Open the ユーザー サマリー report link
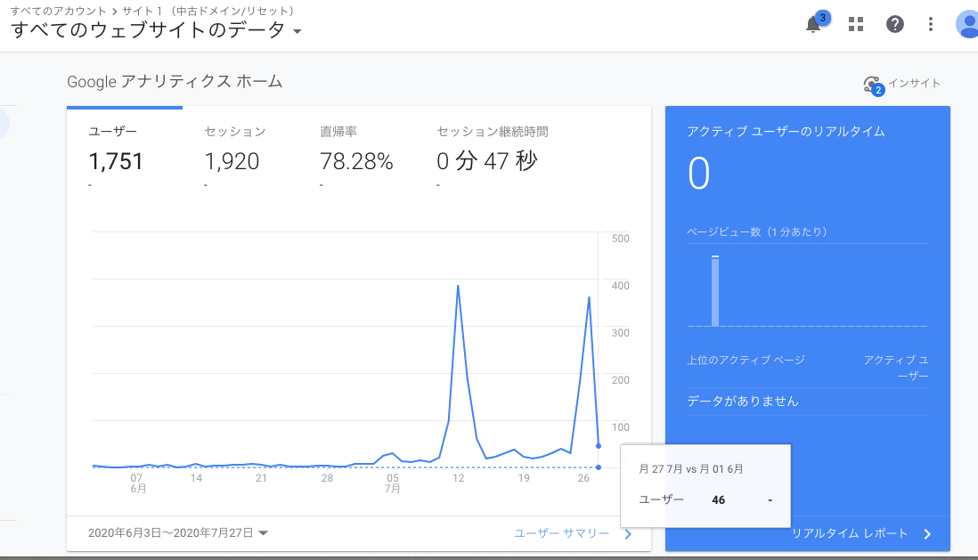Viewport: 978px width, 560px height. (x=561, y=533)
